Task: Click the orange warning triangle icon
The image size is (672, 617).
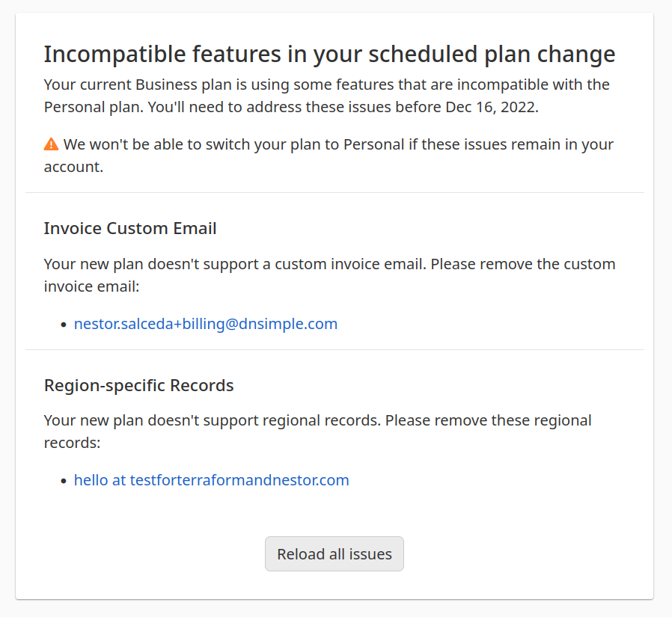Action: [x=51, y=144]
